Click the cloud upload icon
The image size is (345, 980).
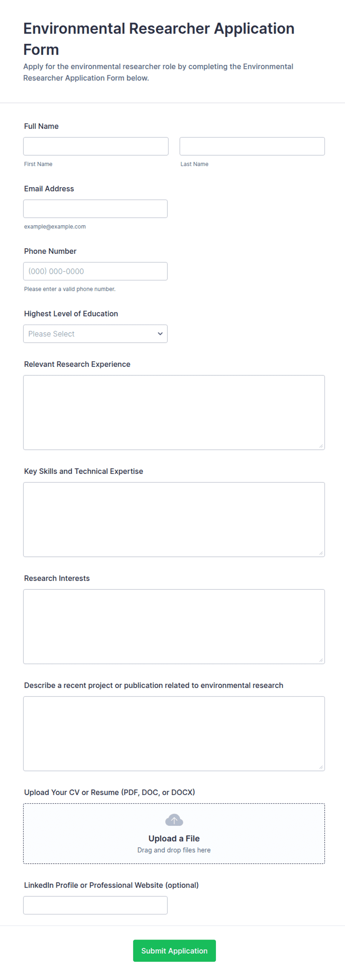pos(174,820)
